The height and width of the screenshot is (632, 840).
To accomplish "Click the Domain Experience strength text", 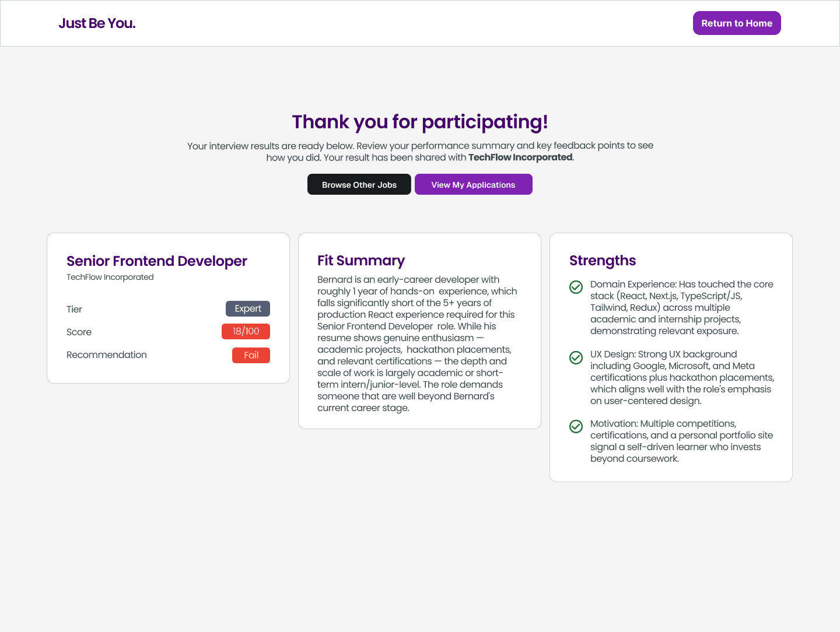I will [x=682, y=307].
